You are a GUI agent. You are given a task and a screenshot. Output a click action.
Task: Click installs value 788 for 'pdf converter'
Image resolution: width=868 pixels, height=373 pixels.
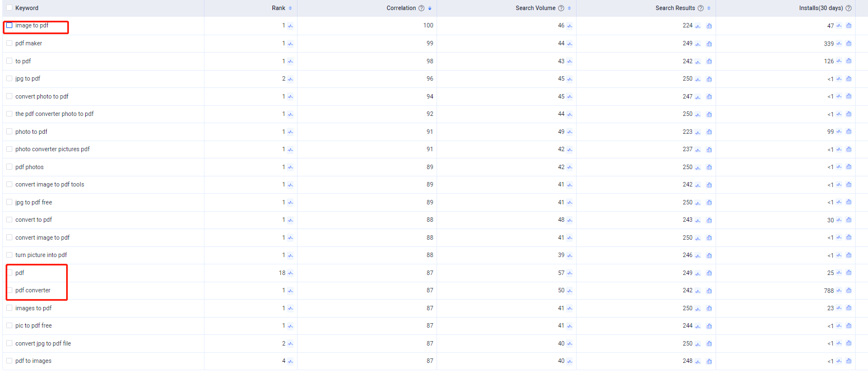click(829, 291)
